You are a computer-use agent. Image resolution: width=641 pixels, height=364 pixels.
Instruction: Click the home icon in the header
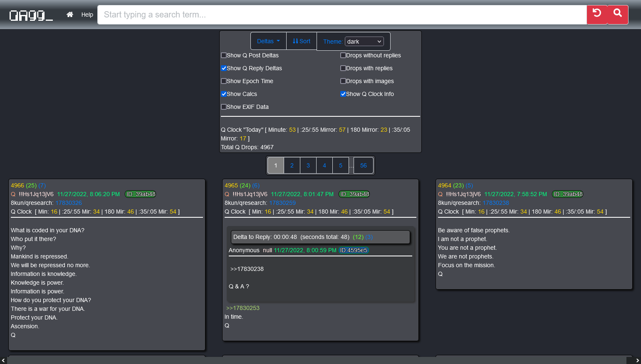70,15
